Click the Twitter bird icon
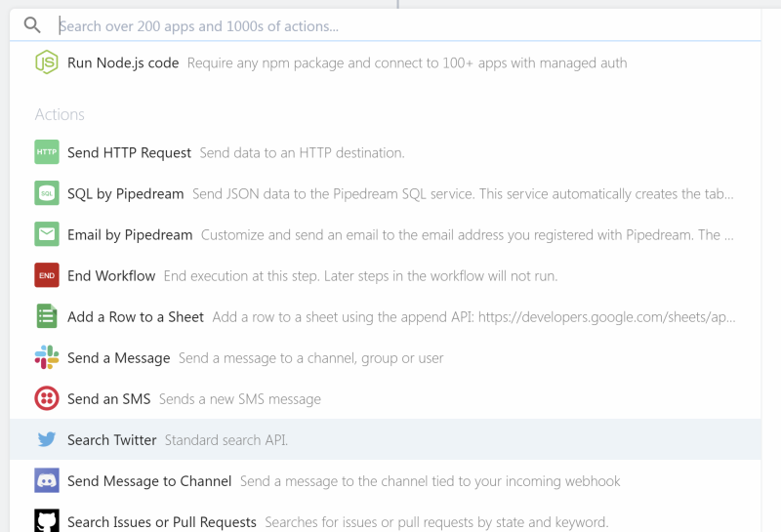Viewport: 781px width, 532px height. click(x=47, y=439)
